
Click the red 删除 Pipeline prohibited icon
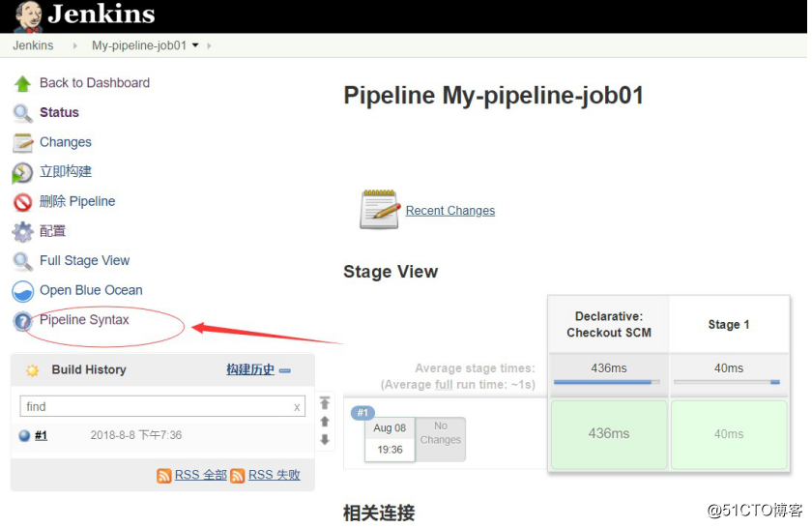[x=22, y=202]
